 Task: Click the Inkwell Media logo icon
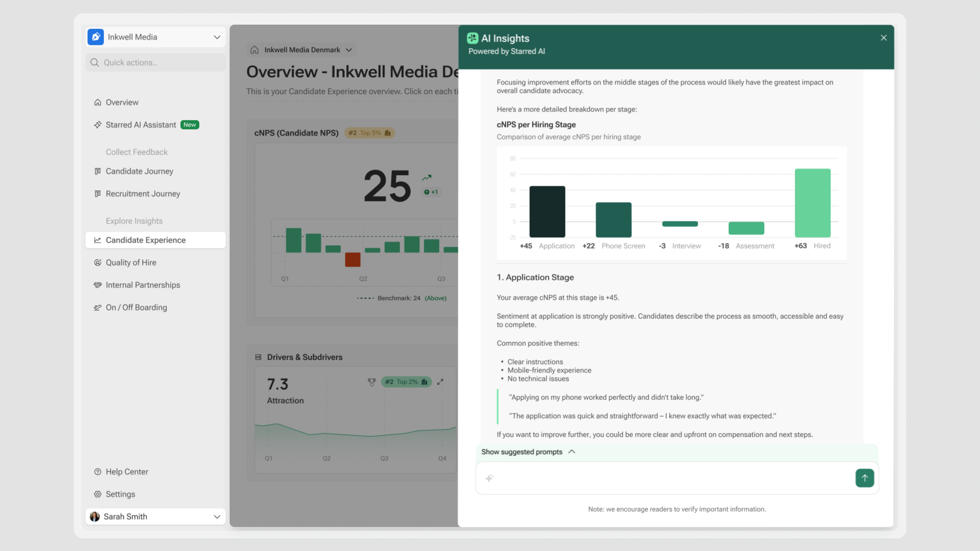[95, 37]
